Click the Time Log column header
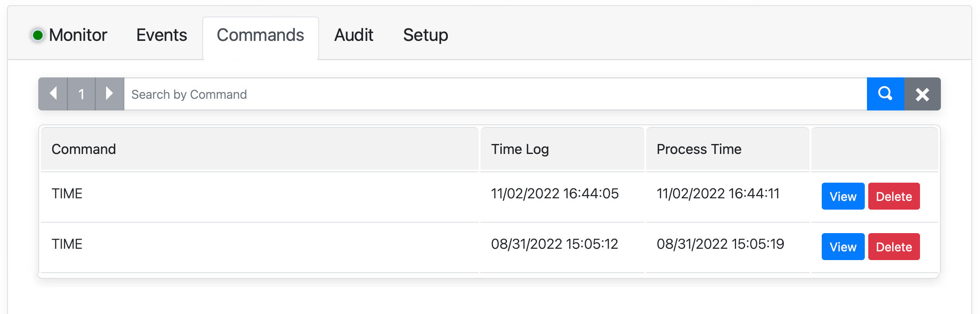The height and width of the screenshot is (314, 980). point(520,149)
